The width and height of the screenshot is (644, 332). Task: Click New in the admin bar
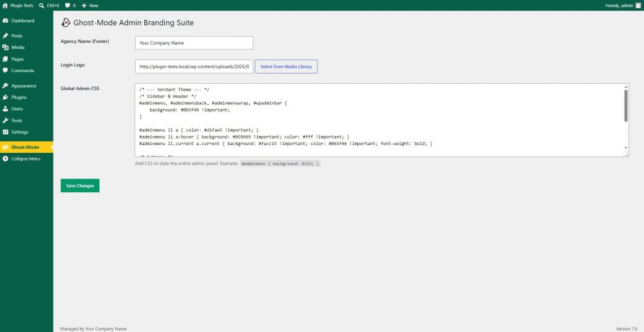tap(90, 6)
